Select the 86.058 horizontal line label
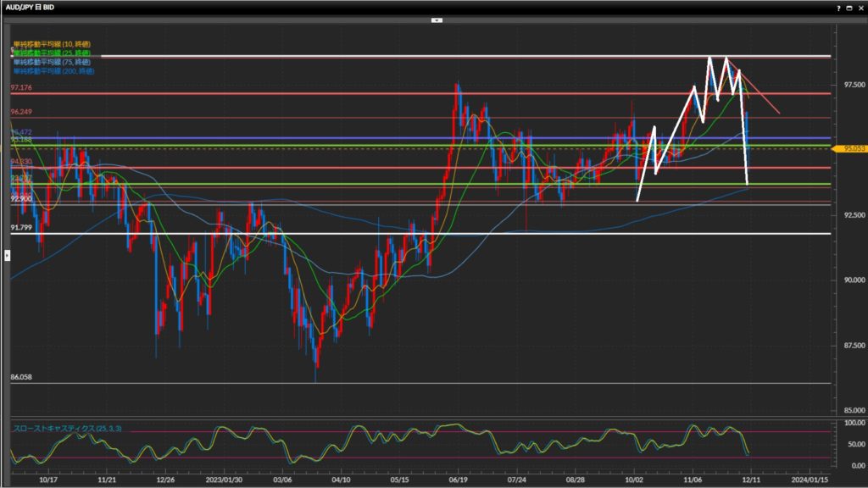 coord(21,377)
